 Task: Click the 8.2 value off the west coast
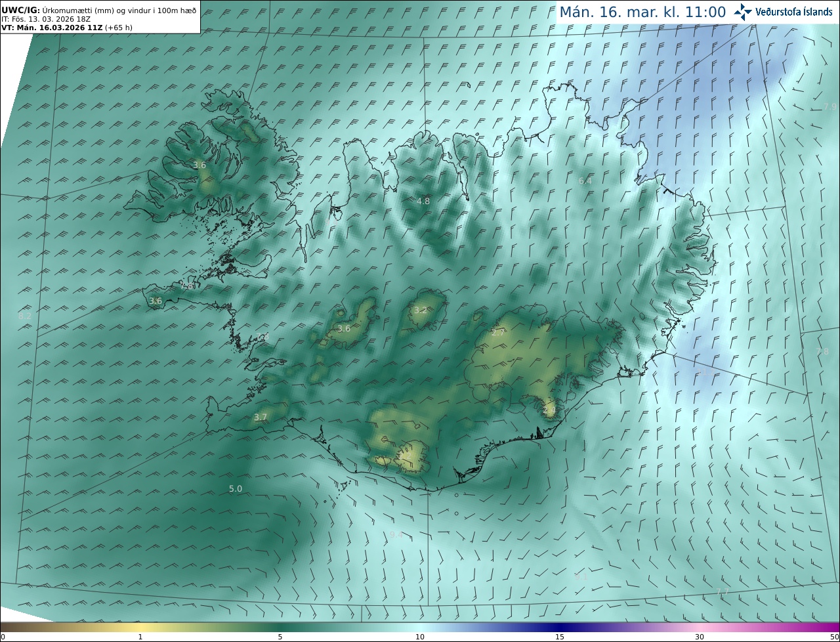[x=25, y=316]
